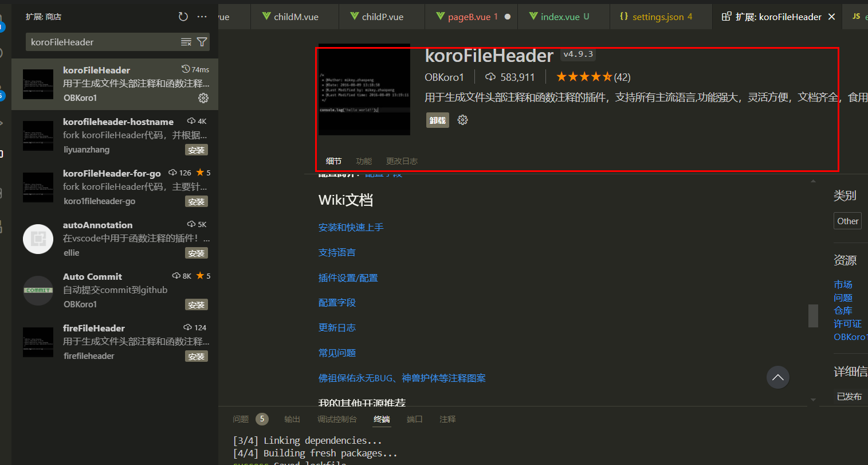Open 更新日志 wiki link
Image resolution: width=868 pixels, height=465 pixels.
pos(337,328)
